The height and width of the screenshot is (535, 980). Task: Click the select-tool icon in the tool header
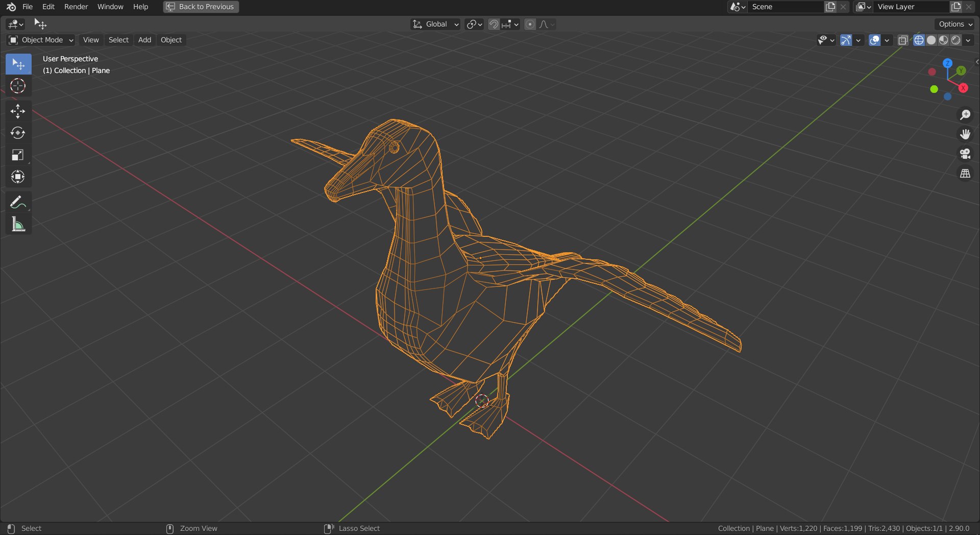pyautogui.click(x=40, y=24)
